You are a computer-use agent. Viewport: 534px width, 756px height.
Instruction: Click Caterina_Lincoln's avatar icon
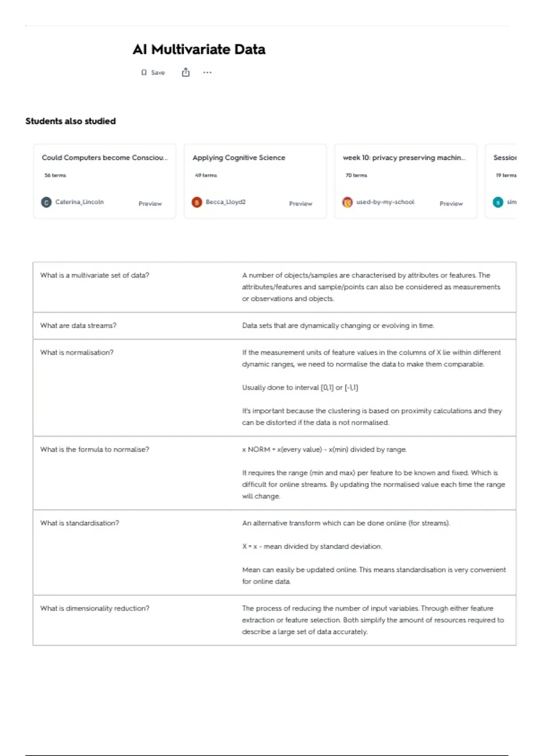click(46, 202)
